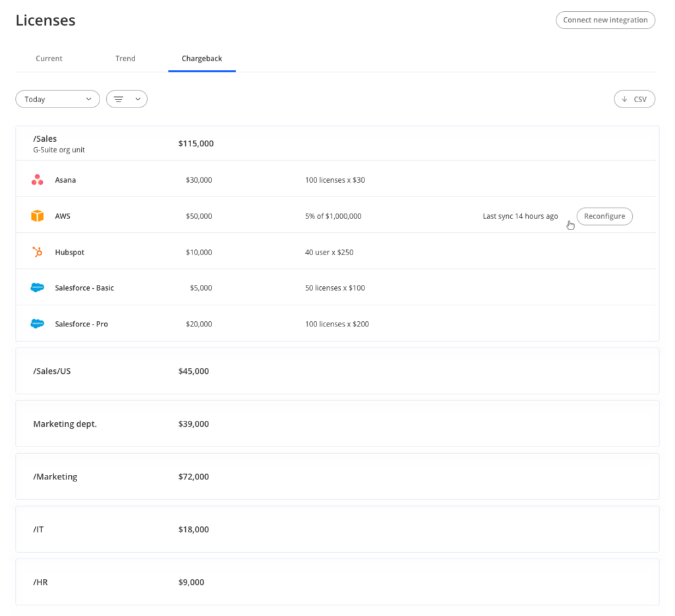675x616 pixels.
Task: Click the $10,000 Hubspot amount
Action: [199, 253]
